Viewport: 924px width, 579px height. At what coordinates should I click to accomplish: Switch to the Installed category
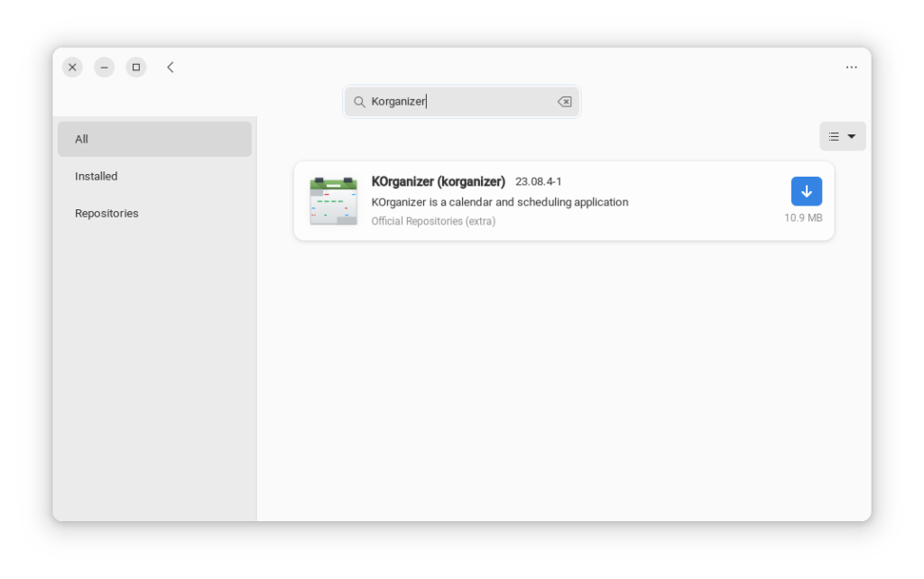click(154, 176)
